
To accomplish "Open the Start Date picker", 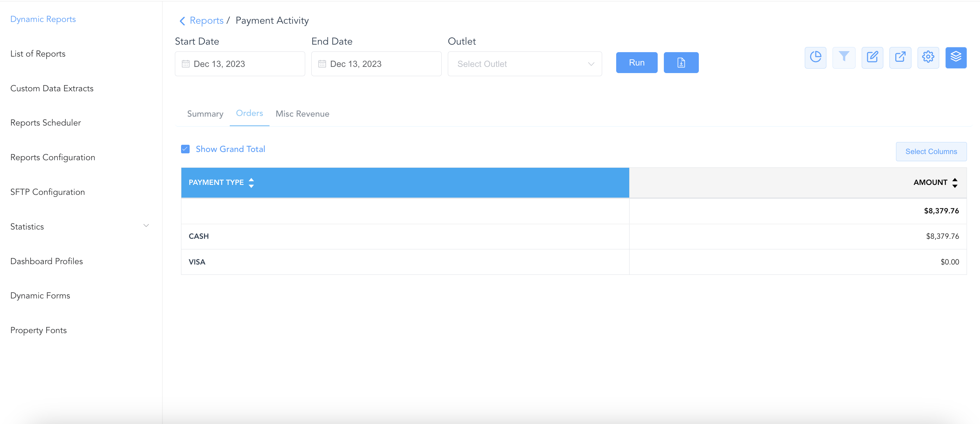I will [x=240, y=64].
